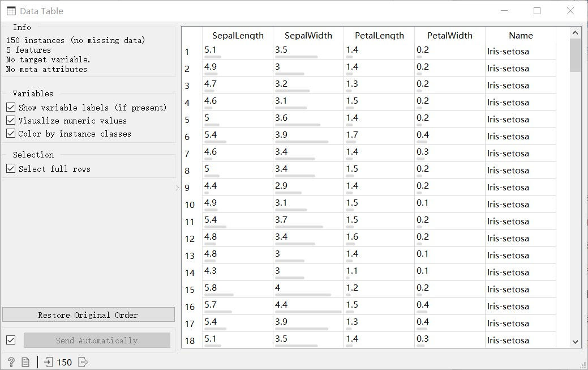Click the report document icon
The width and height of the screenshot is (588, 370).
pyautogui.click(x=25, y=362)
